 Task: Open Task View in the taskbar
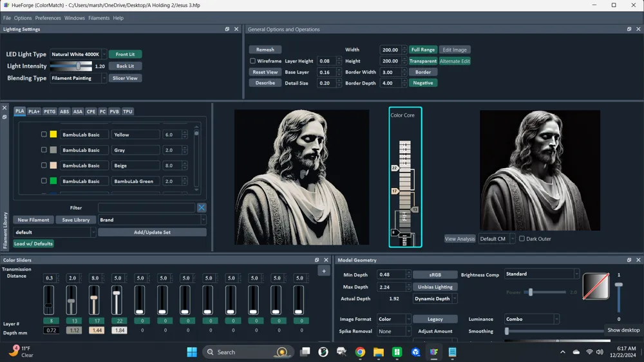[305, 352]
